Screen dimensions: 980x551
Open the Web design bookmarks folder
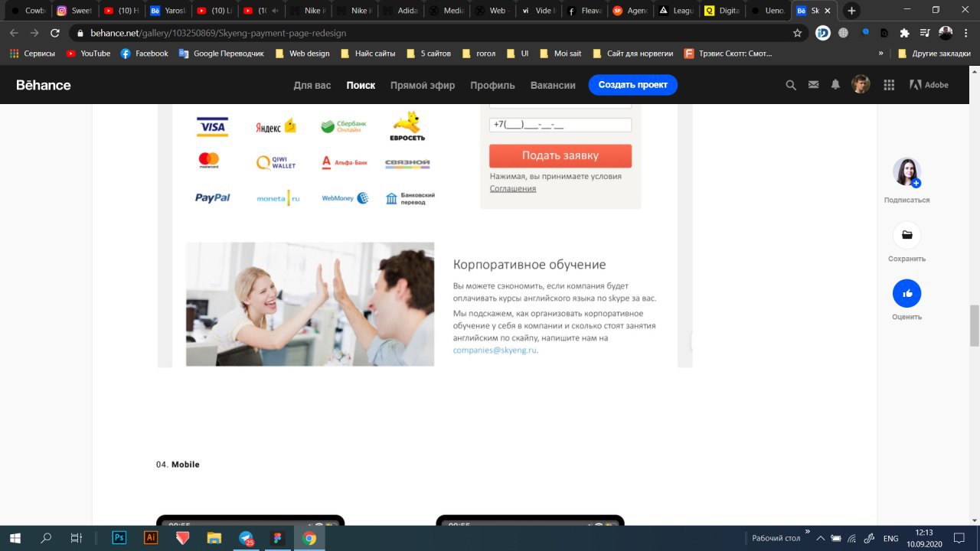(x=302, y=54)
